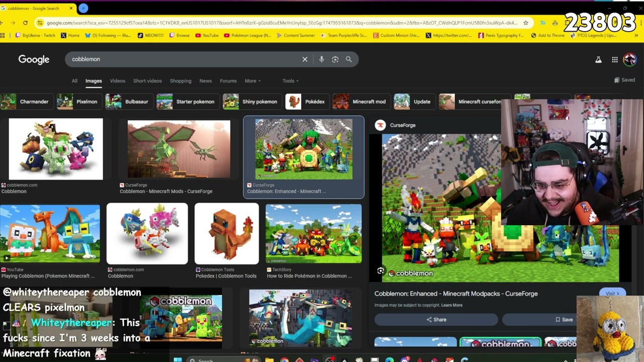Image resolution: width=644 pixels, height=362 pixels.
Task: Visit the CurseForge page
Action: point(612,294)
